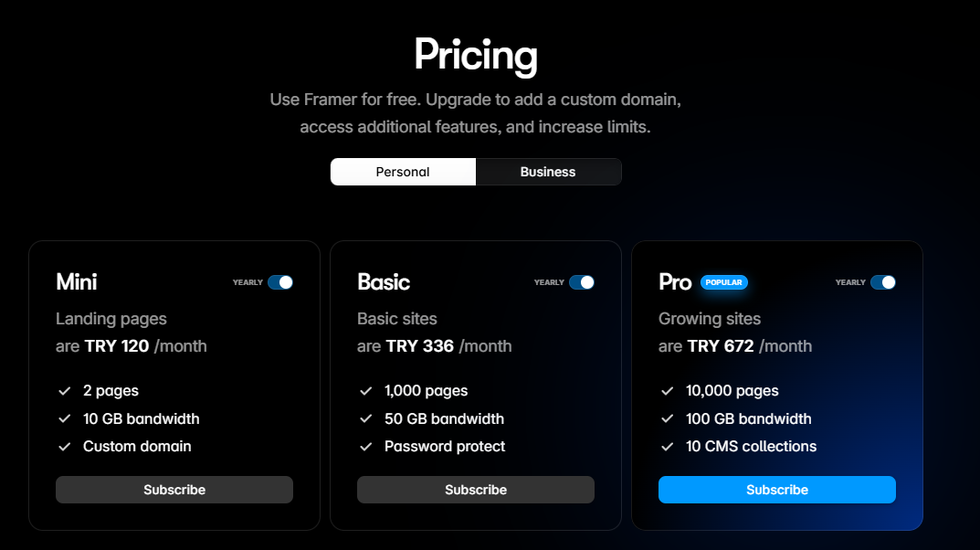Select the Personal pricing tab

pos(403,172)
